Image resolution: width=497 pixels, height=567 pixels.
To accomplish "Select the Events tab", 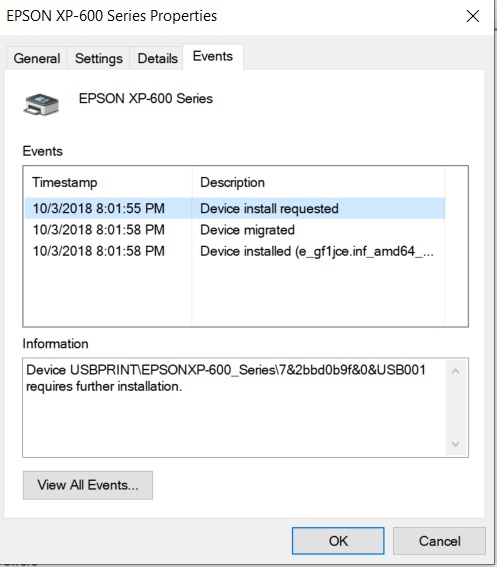I will 213,56.
